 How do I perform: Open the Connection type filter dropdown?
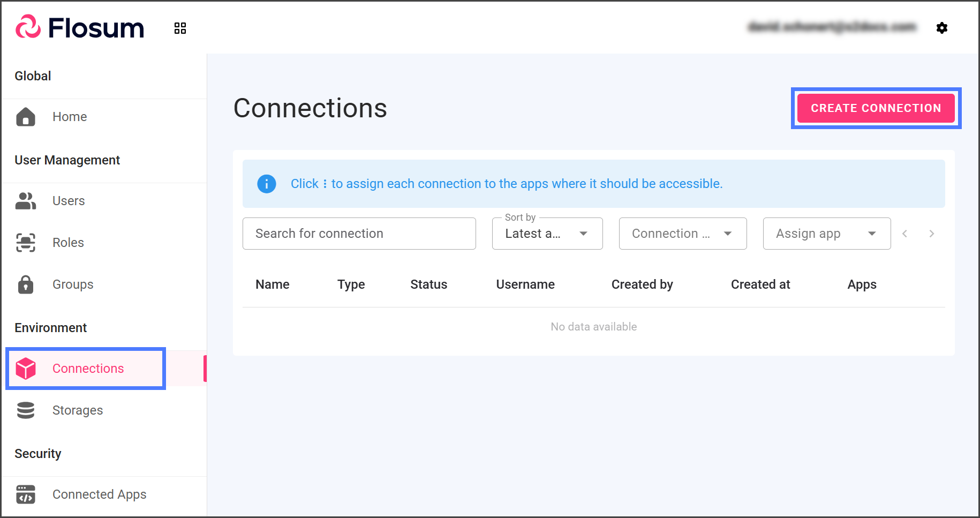tap(682, 234)
